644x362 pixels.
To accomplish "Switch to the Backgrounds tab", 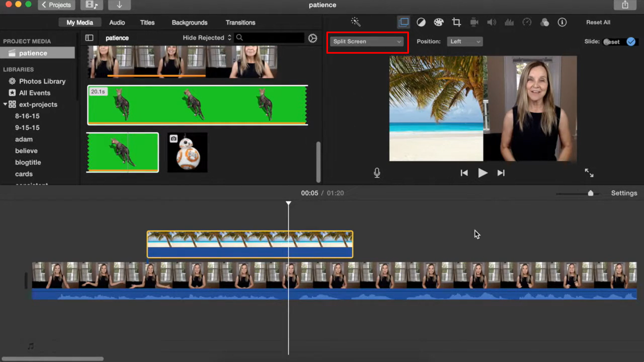I will [190, 23].
